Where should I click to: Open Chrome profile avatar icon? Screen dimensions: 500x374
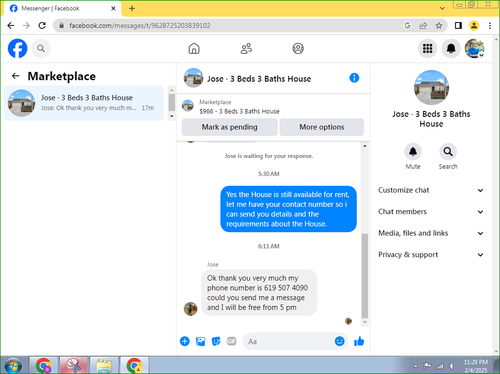click(474, 26)
